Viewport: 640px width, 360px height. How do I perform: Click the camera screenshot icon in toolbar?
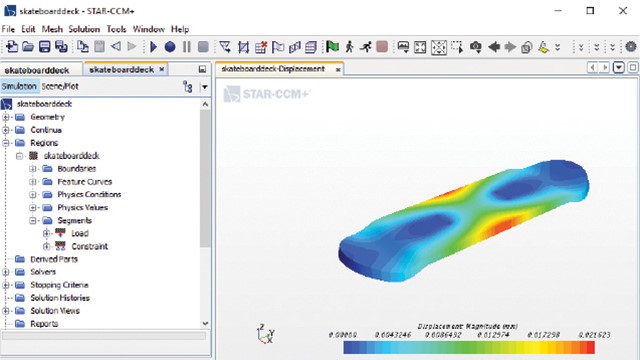[476, 47]
